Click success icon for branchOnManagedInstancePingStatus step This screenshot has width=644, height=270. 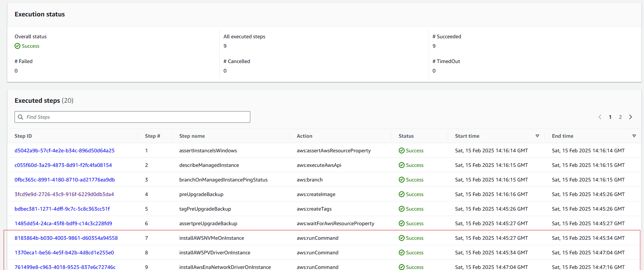tap(402, 180)
